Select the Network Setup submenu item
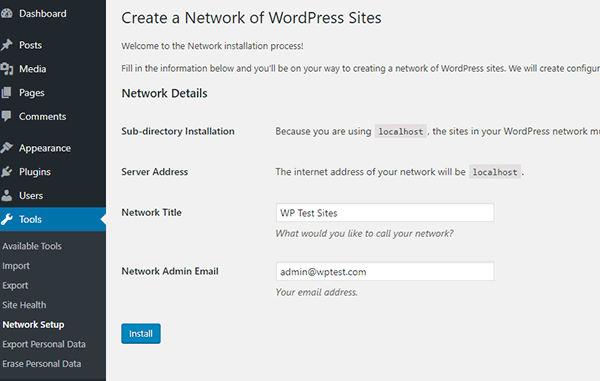Viewport: 600px width, 381px height. (x=33, y=324)
